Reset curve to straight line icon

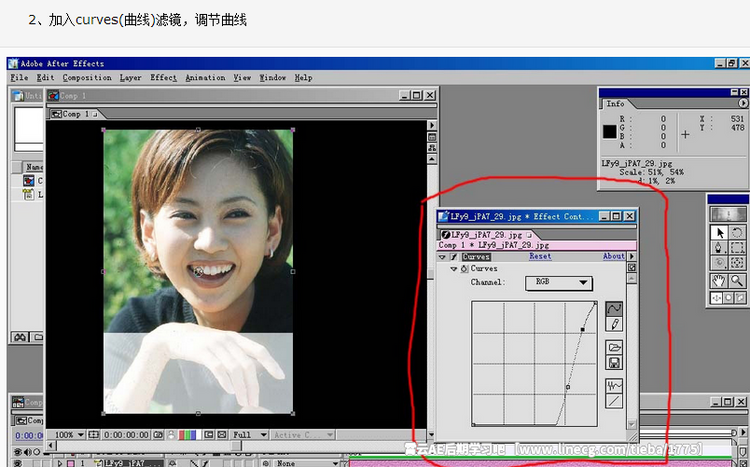click(614, 400)
